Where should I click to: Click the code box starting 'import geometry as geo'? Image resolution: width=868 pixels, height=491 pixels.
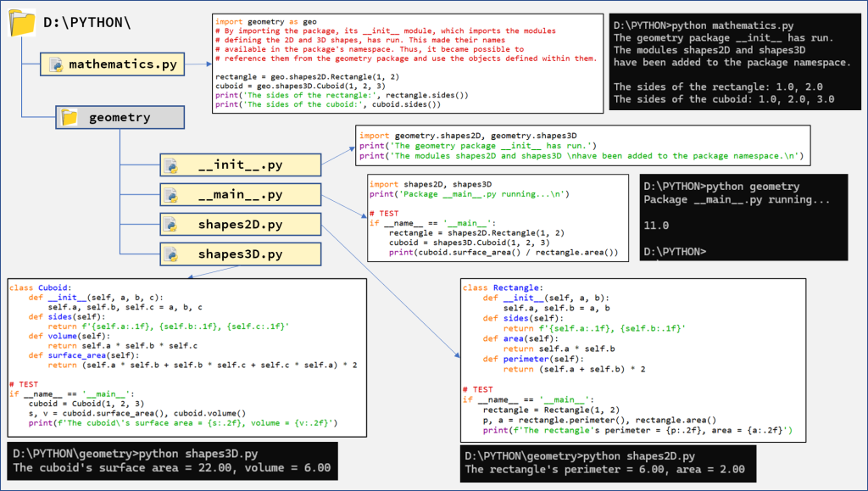[x=406, y=63]
